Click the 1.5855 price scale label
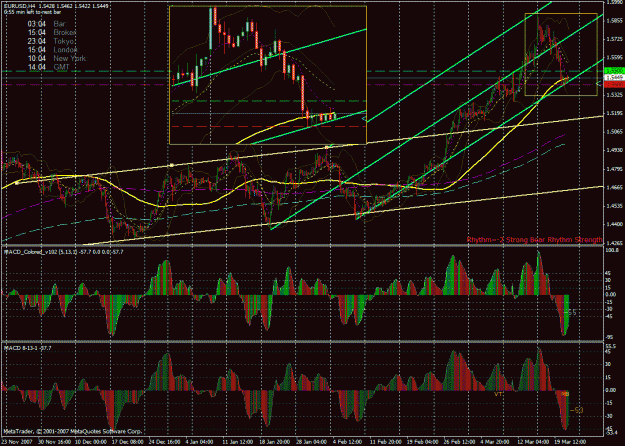 [x=615, y=20]
